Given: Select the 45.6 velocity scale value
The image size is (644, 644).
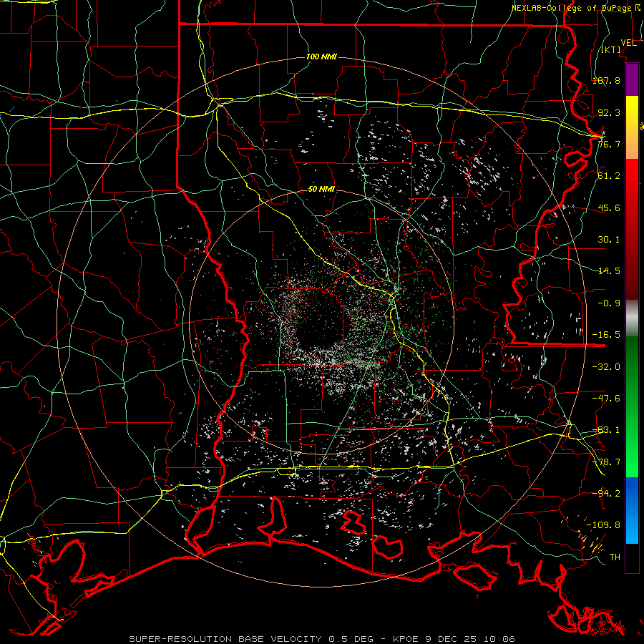Looking at the screenshot, I should (x=609, y=208).
